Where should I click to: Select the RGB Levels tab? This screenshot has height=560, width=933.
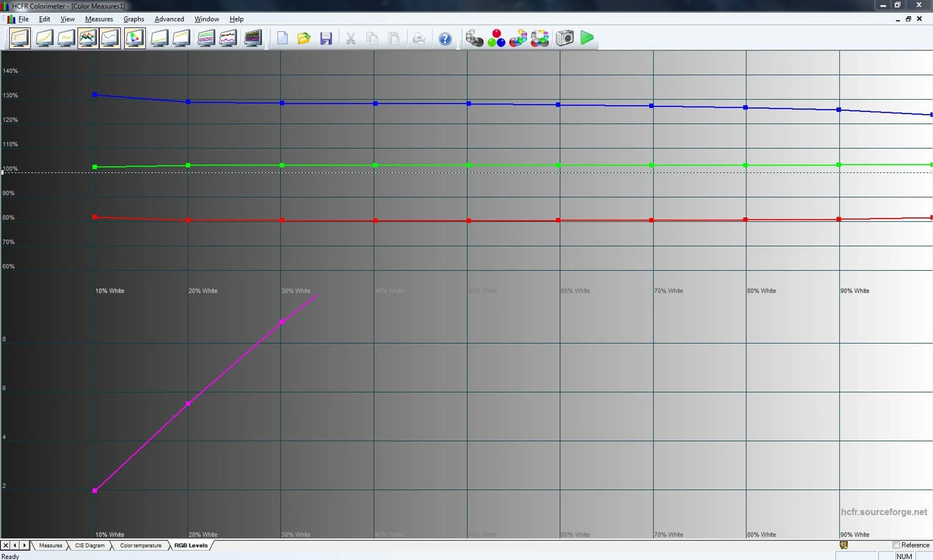point(191,545)
